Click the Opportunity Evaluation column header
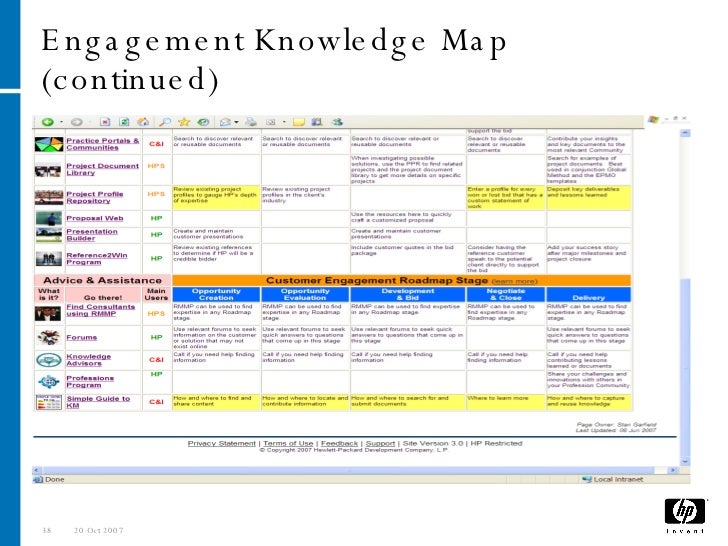728x546 pixels. 305,294
